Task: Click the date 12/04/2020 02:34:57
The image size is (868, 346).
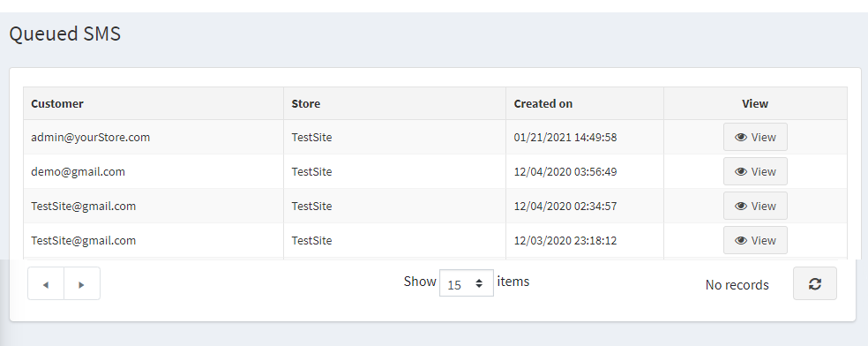Action: click(565, 206)
